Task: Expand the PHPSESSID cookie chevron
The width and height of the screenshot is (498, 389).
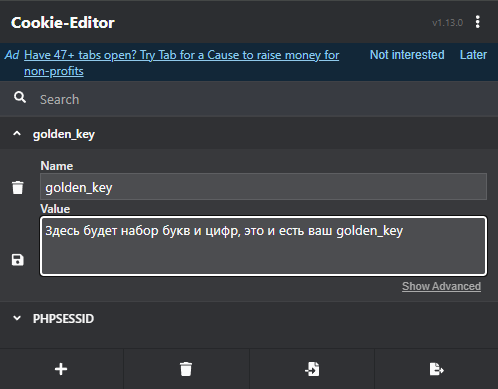Action: pos(17,318)
